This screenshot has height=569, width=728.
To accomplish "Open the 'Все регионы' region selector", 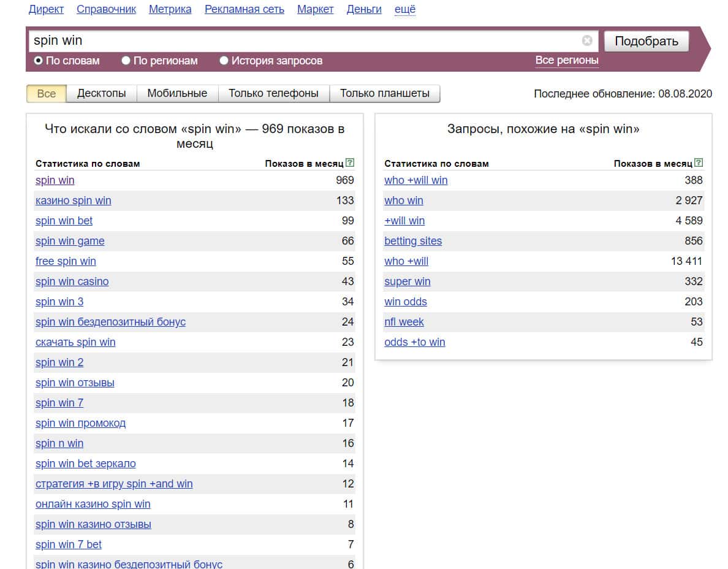I will coord(566,60).
